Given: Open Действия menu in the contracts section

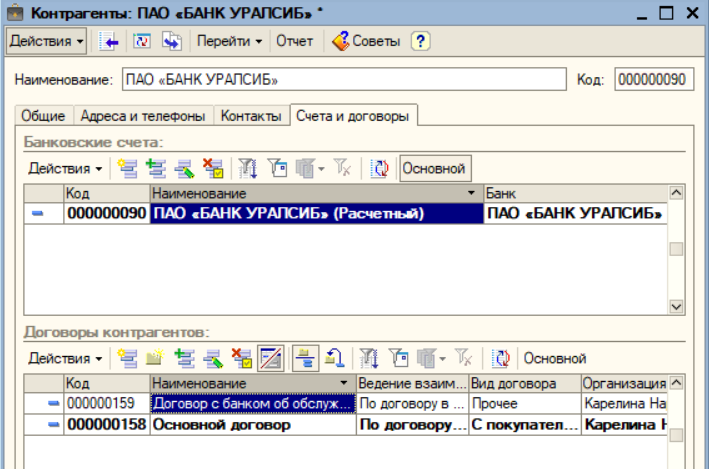Looking at the screenshot, I should click(x=65, y=358).
